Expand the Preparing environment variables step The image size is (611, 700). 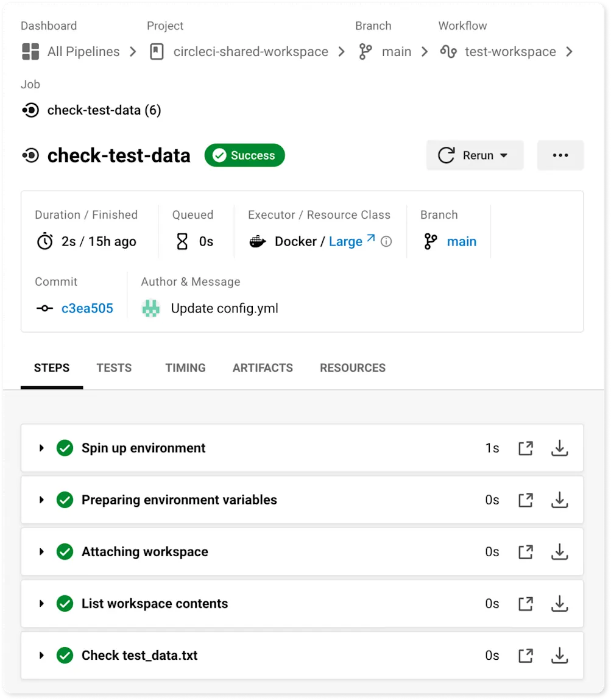click(41, 500)
